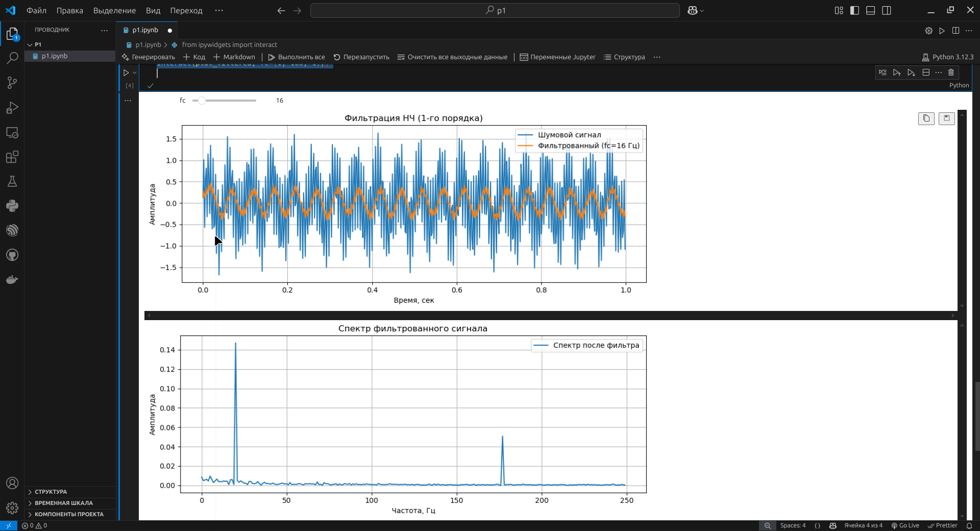This screenshot has height=531, width=980.
Task: Run cell by line icon
Action: pos(883,73)
